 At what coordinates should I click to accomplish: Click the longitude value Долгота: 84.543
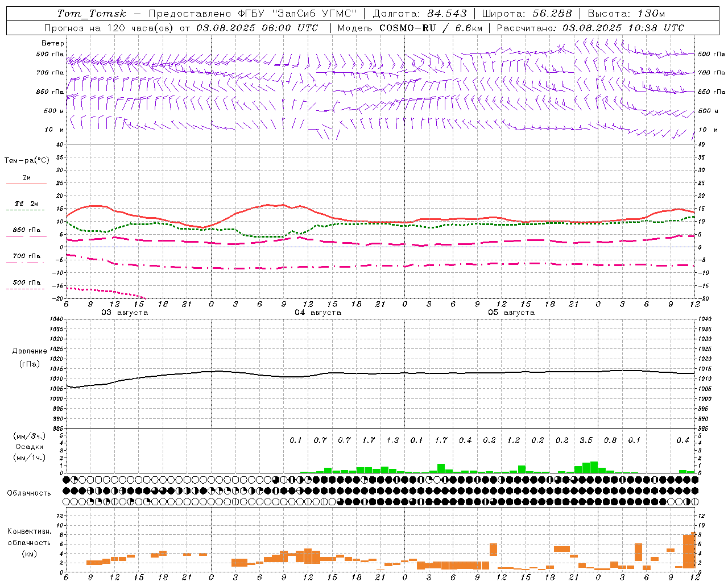[x=420, y=14]
